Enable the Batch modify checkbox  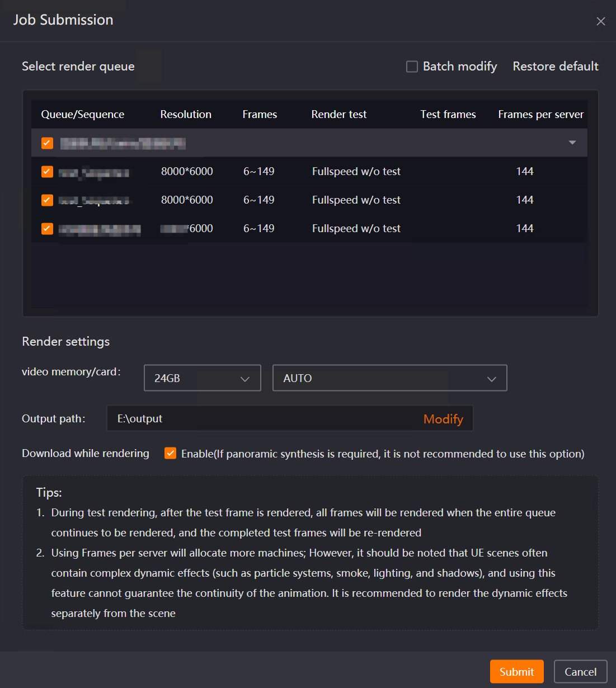[x=412, y=67]
